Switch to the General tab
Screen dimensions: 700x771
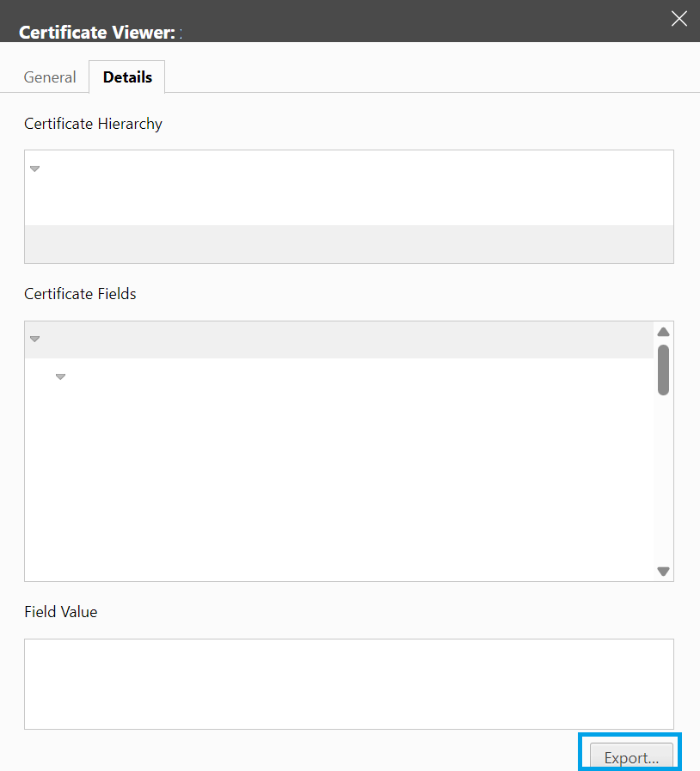click(50, 77)
